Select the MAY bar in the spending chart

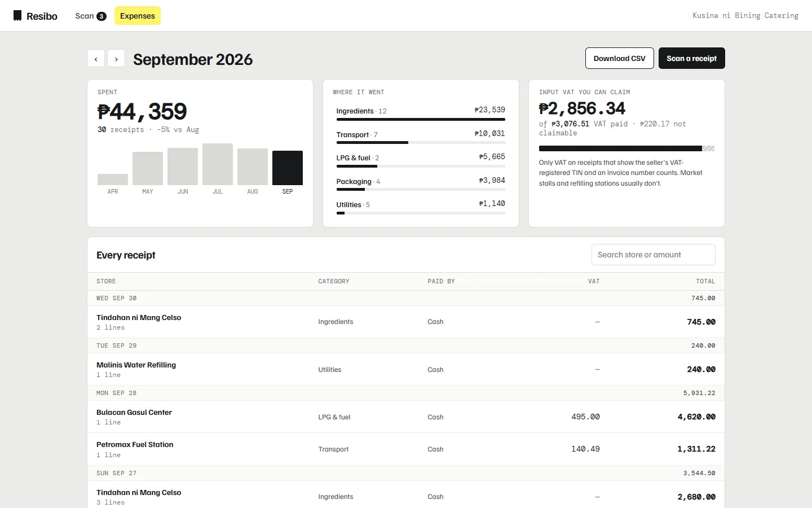pos(148,168)
